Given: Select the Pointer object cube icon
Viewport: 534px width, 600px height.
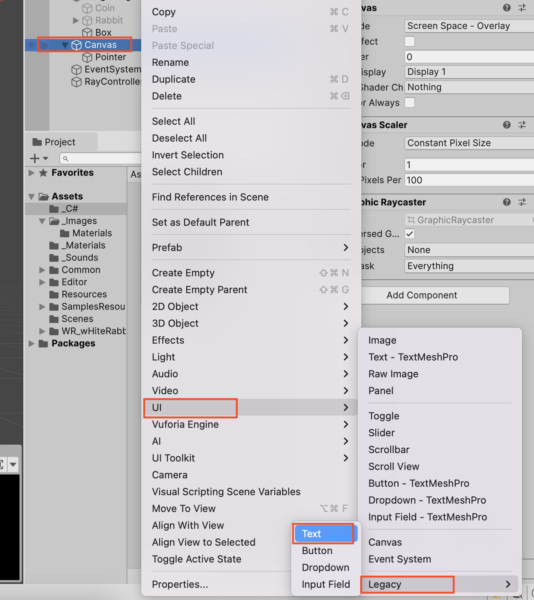Looking at the screenshot, I should (87, 57).
